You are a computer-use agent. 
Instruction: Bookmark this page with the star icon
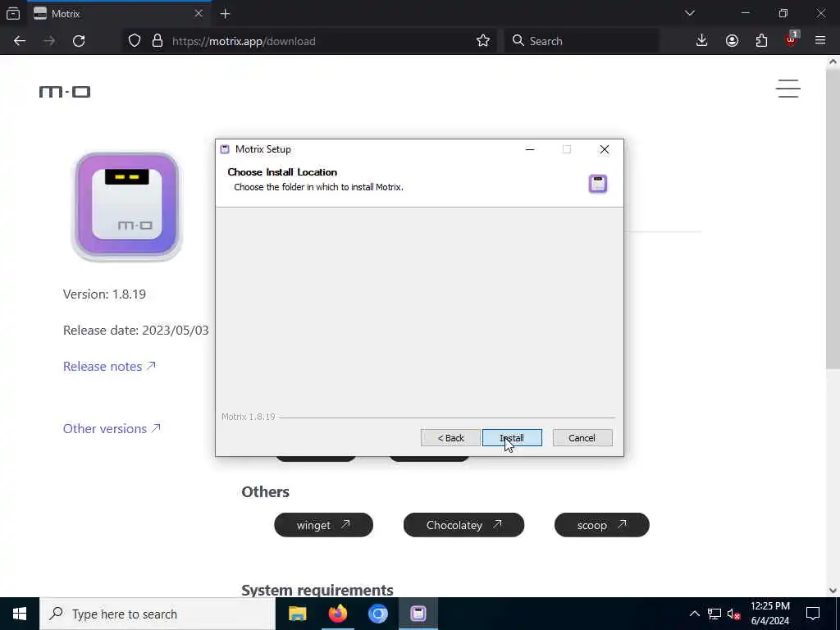tap(482, 41)
